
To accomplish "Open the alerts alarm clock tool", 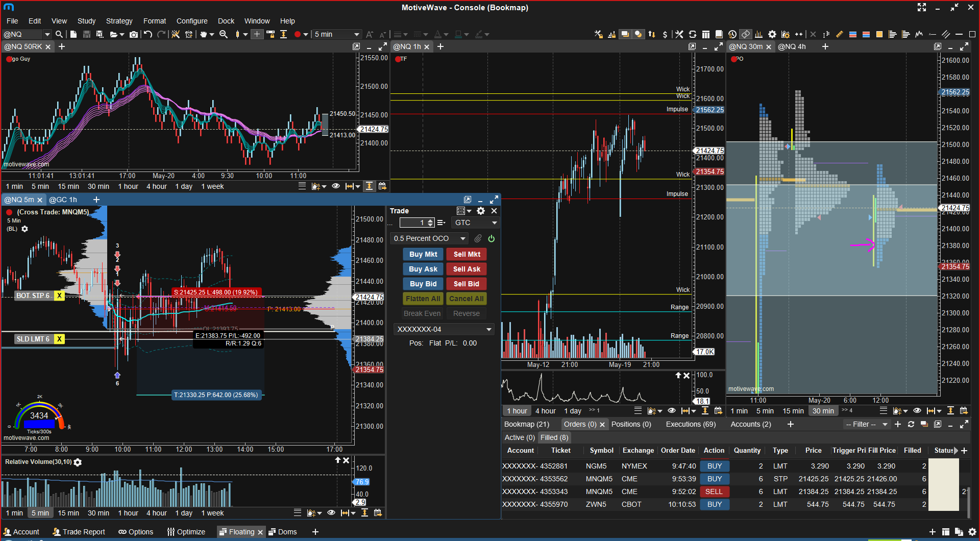I will coord(189,34).
